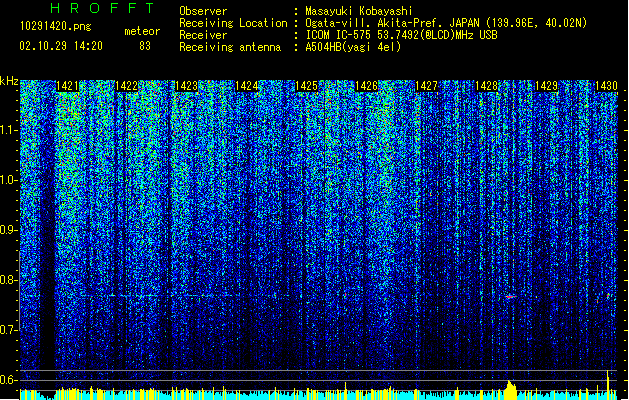
Task: Click the HROFFT title text
Action: tap(103, 8)
